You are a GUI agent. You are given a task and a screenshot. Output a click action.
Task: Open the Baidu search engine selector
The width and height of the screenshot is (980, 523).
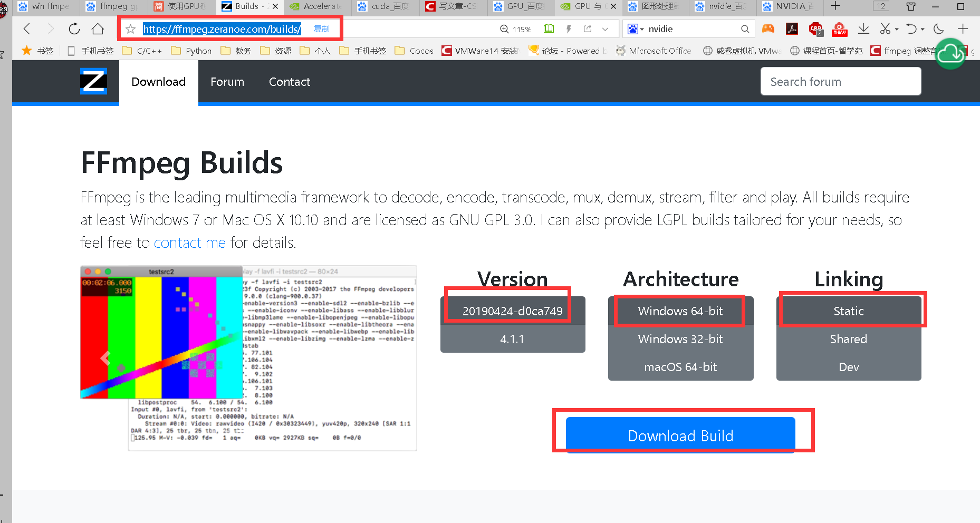(636, 29)
